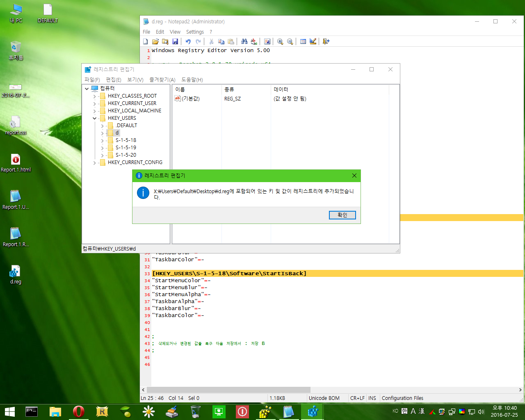This screenshot has width=525, height=420.
Task: Open Opera browser from the taskbar
Action: coord(78,411)
